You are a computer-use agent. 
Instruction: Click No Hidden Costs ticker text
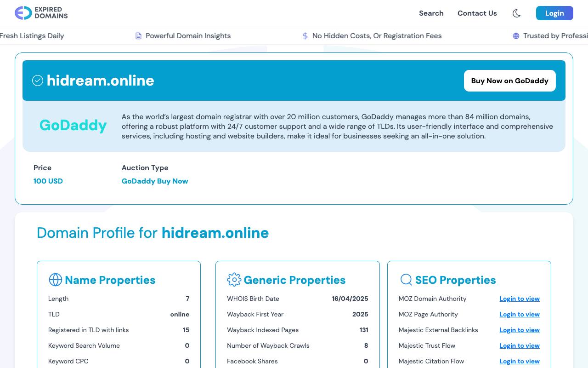[x=377, y=36]
